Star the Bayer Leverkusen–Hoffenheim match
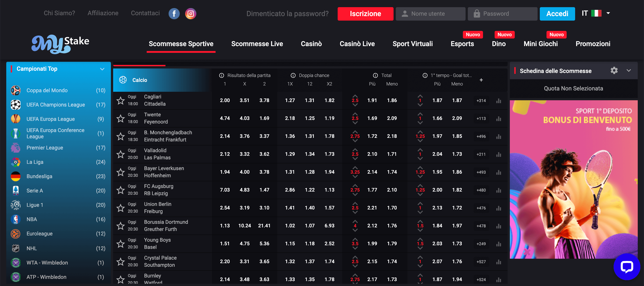This screenshot has width=644, height=286. tap(121, 172)
